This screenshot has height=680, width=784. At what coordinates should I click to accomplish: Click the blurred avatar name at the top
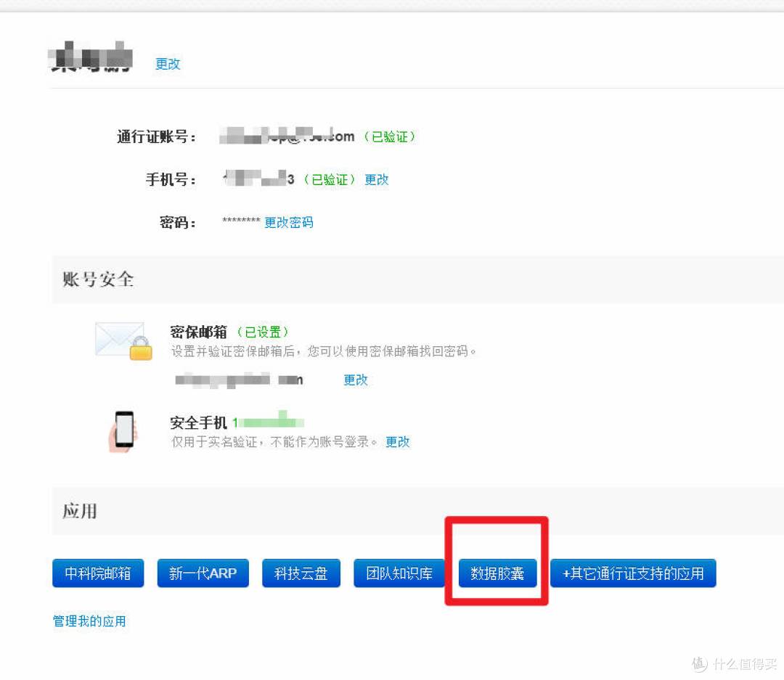click(91, 57)
